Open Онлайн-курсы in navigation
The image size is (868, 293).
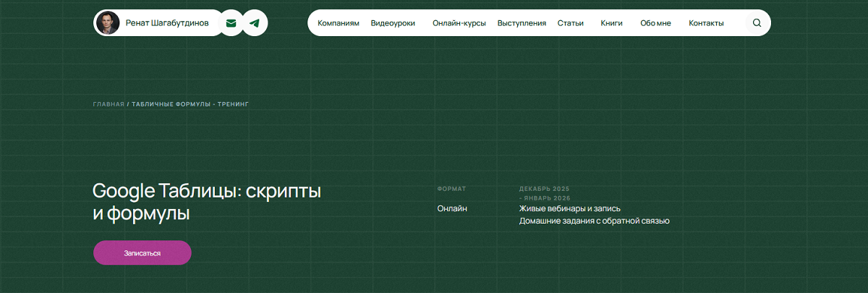tap(459, 23)
